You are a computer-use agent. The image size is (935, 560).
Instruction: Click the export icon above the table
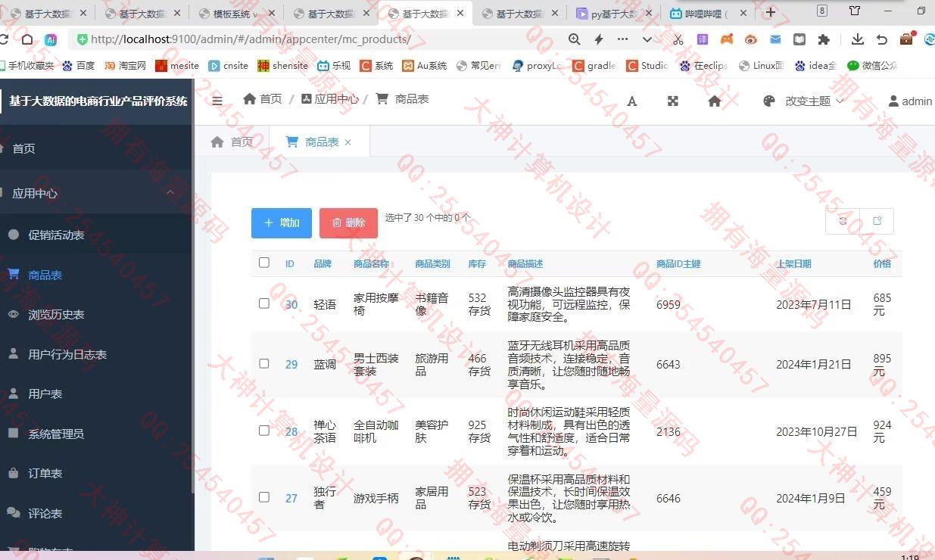877,221
